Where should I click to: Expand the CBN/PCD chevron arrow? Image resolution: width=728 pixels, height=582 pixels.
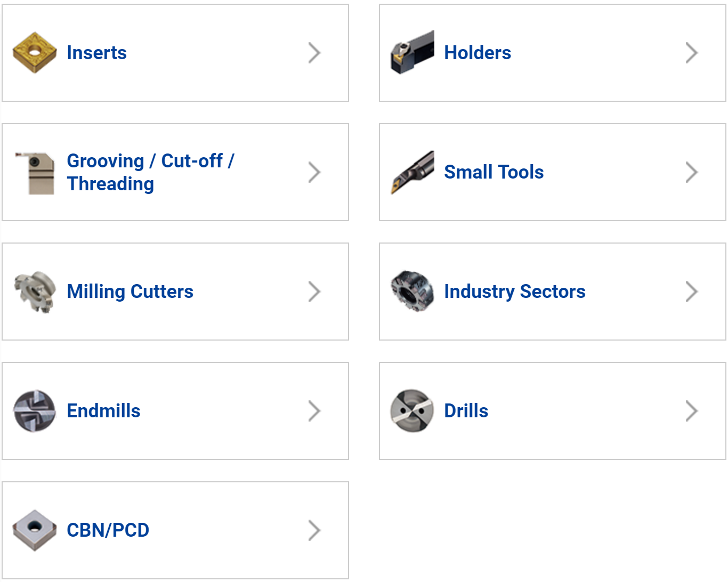314,530
